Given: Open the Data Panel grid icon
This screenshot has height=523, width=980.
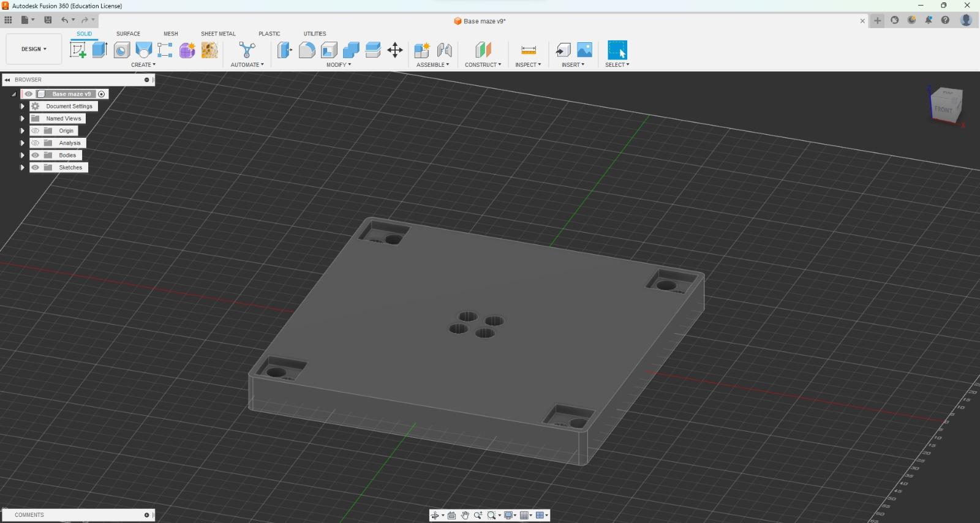Looking at the screenshot, I should point(8,20).
